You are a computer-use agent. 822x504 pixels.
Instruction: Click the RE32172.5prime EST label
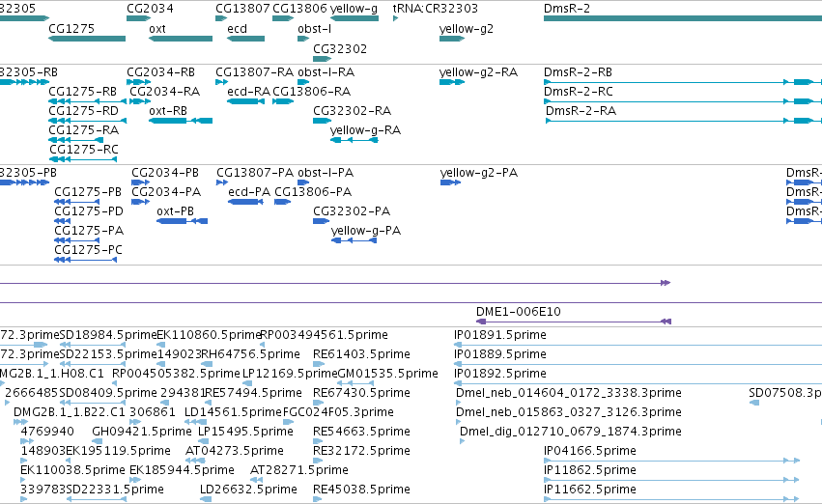pyautogui.click(x=361, y=450)
